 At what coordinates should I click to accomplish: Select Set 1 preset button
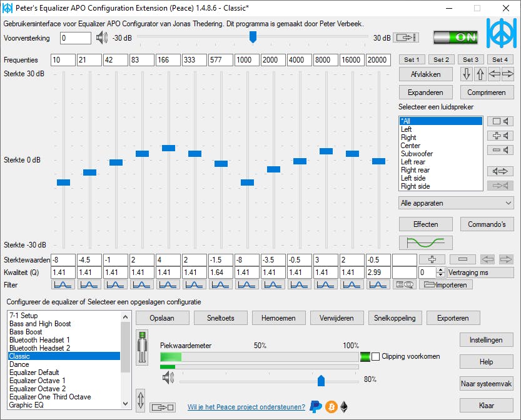coord(412,60)
